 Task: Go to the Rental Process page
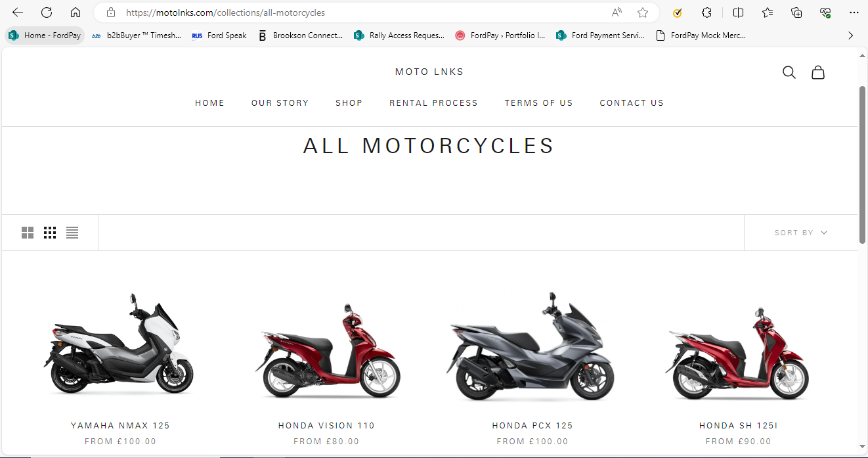[x=433, y=103]
